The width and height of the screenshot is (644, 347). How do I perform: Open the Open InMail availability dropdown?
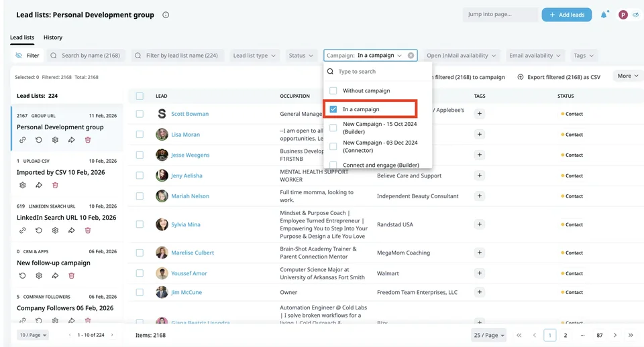tap(462, 56)
